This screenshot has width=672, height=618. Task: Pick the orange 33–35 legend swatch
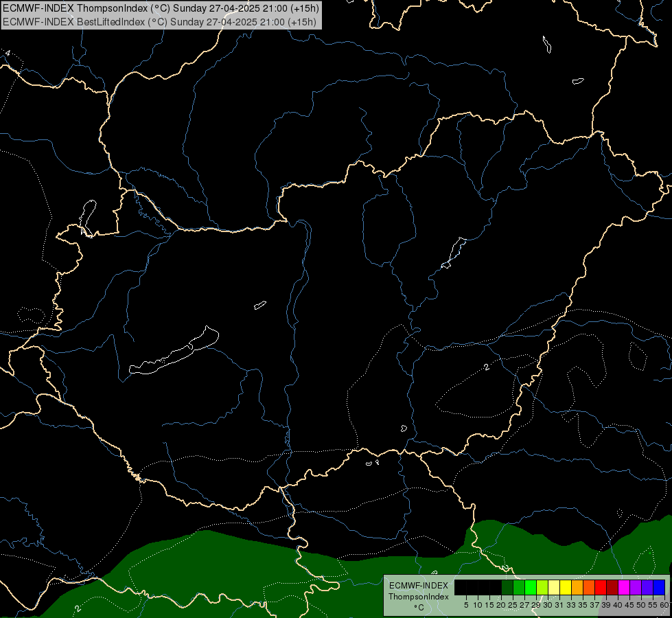[577, 587]
